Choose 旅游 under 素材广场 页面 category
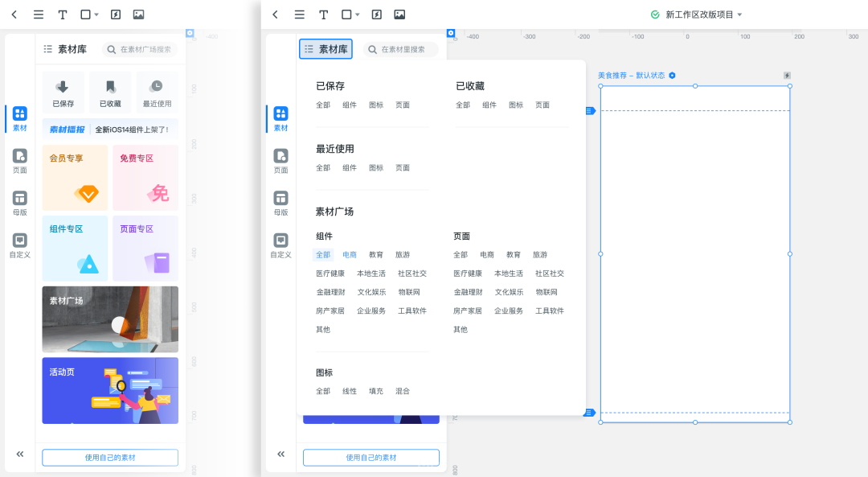 [x=540, y=255]
